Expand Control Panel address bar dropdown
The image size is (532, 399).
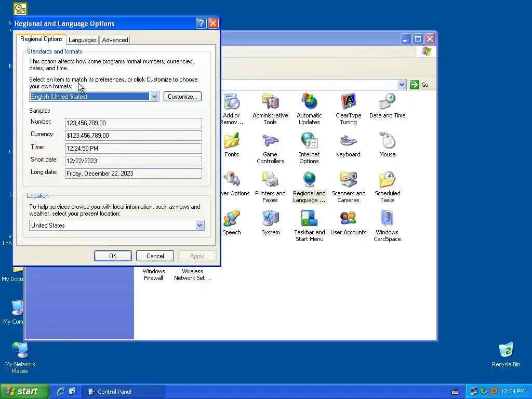pyautogui.click(x=402, y=85)
